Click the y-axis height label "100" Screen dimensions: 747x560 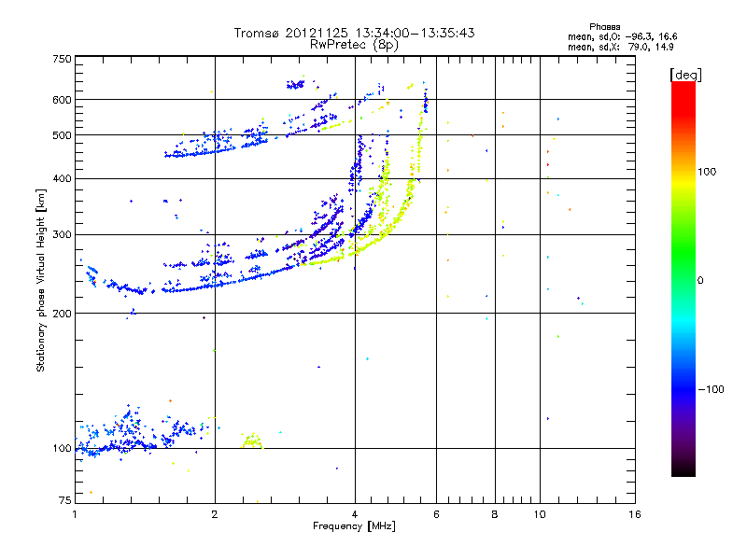pos(62,448)
